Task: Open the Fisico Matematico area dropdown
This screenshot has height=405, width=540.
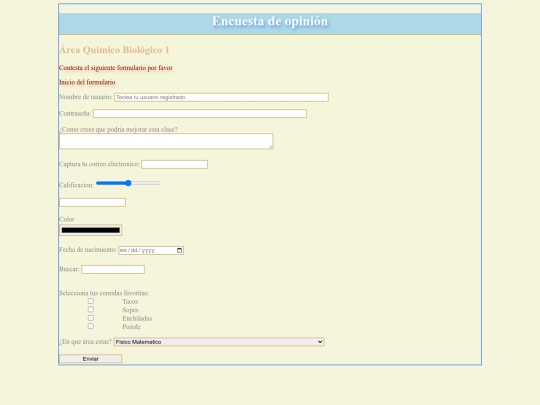Action: 219,342
